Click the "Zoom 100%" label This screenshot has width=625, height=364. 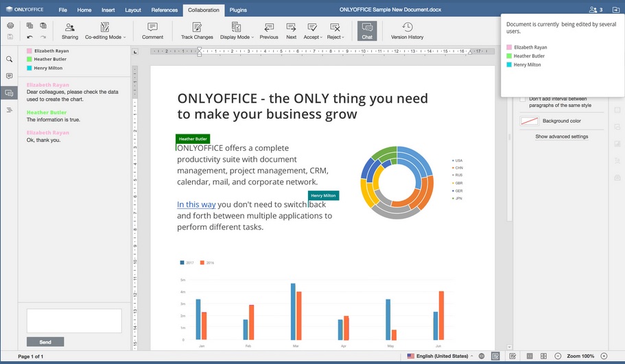coord(580,356)
